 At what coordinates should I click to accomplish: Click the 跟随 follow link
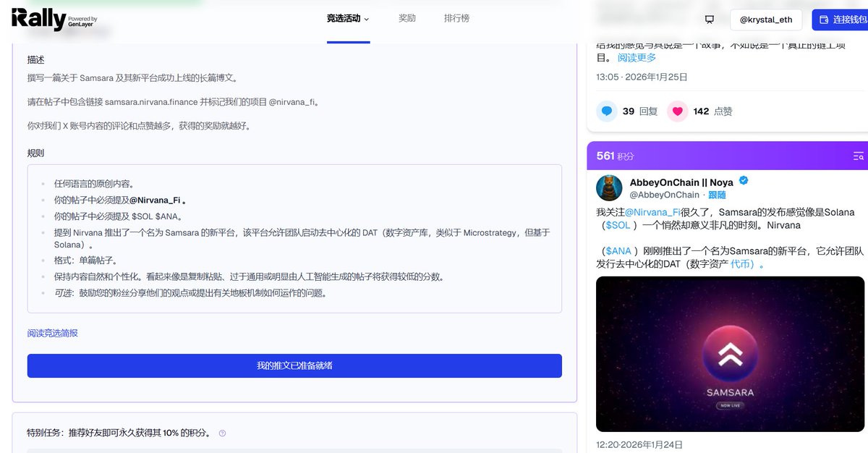tap(716, 195)
